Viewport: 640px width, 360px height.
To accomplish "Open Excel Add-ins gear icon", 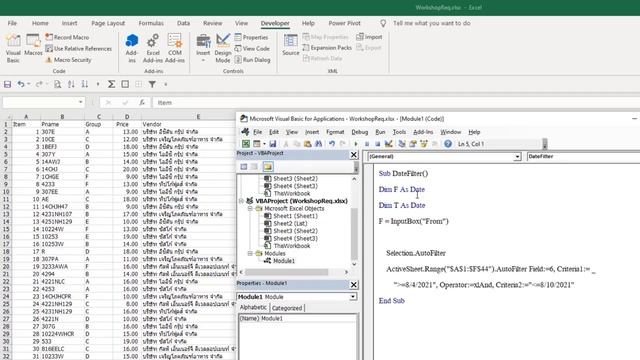I will coord(153,48).
